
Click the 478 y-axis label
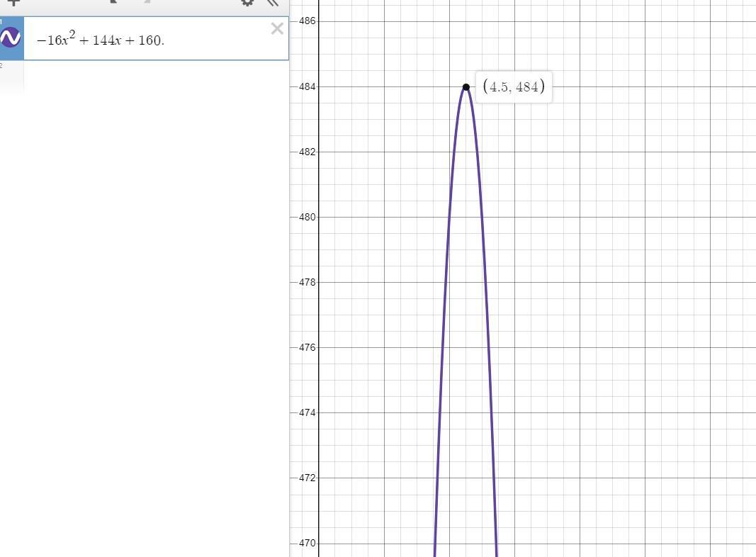click(x=307, y=282)
